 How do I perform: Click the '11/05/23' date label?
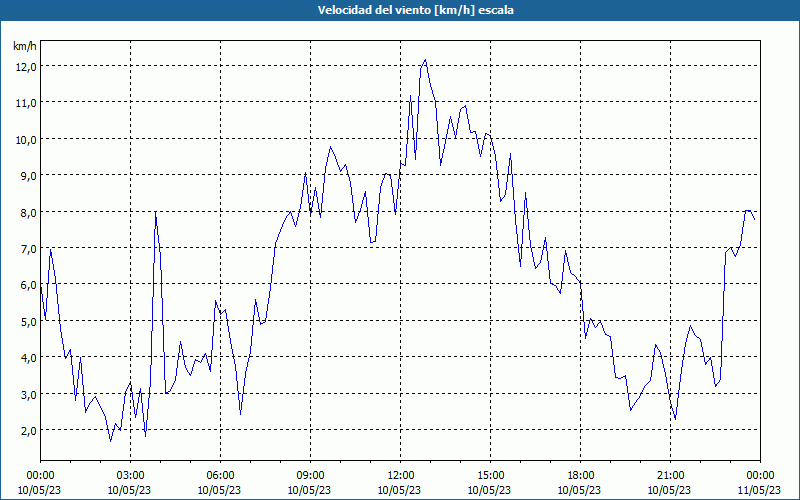(760, 490)
